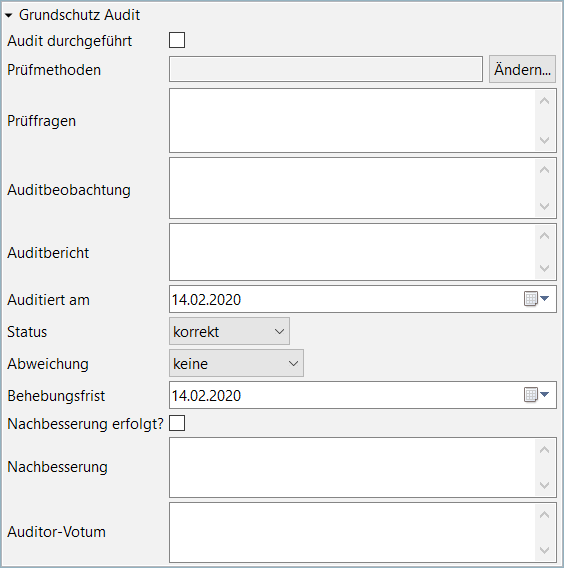Click the Audit durchgeführt label
Viewport: 564px width, 568px height.
(x=70, y=41)
